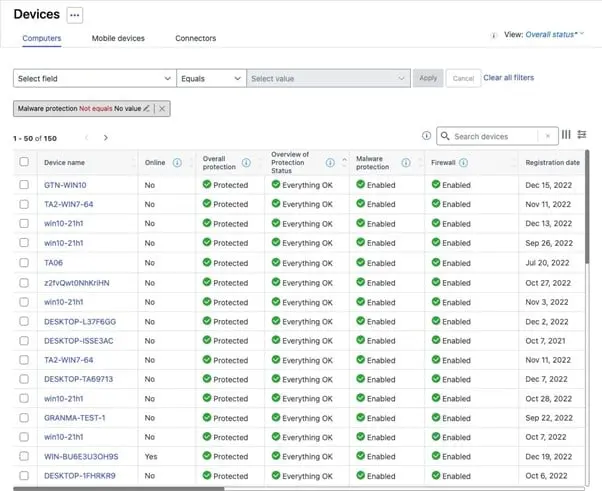This screenshot has height=491, width=602.
Task: Open table settings sliders icon
Action: pyautogui.click(x=582, y=134)
